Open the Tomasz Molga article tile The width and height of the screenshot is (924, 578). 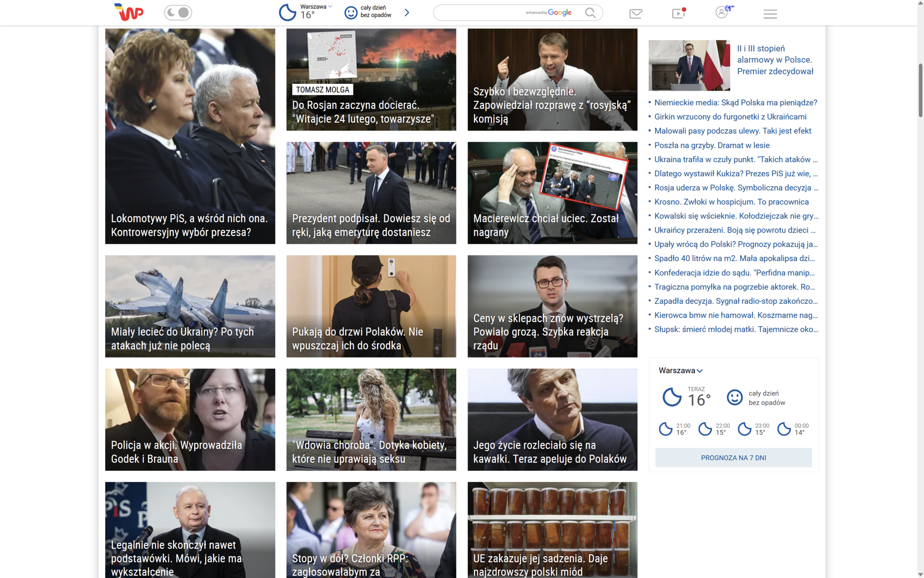pyautogui.click(x=371, y=80)
